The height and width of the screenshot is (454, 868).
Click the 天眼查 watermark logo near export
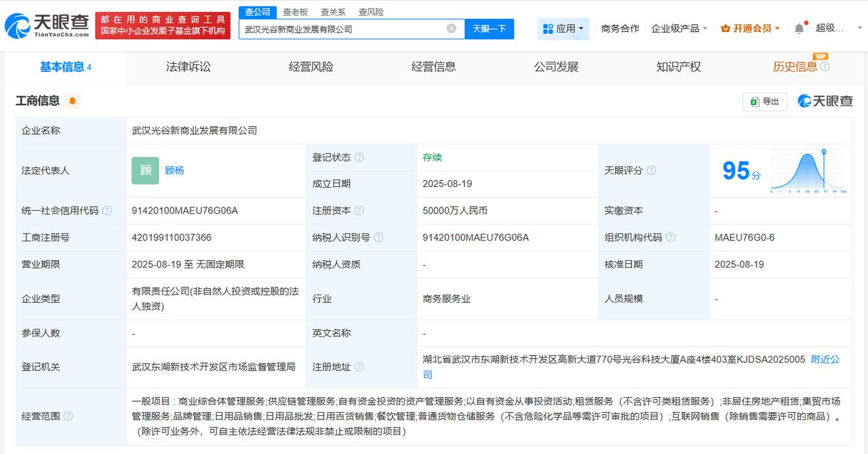tap(825, 101)
